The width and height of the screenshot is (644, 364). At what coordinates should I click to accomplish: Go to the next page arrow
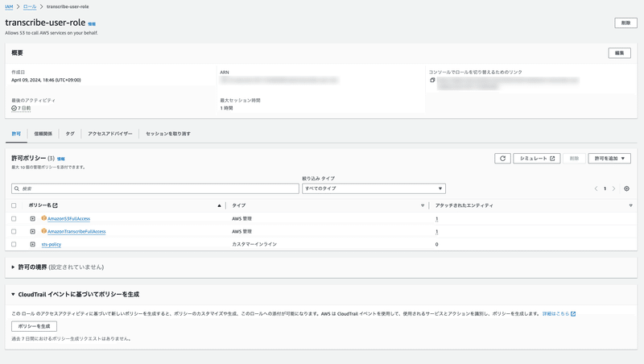click(613, 188)
